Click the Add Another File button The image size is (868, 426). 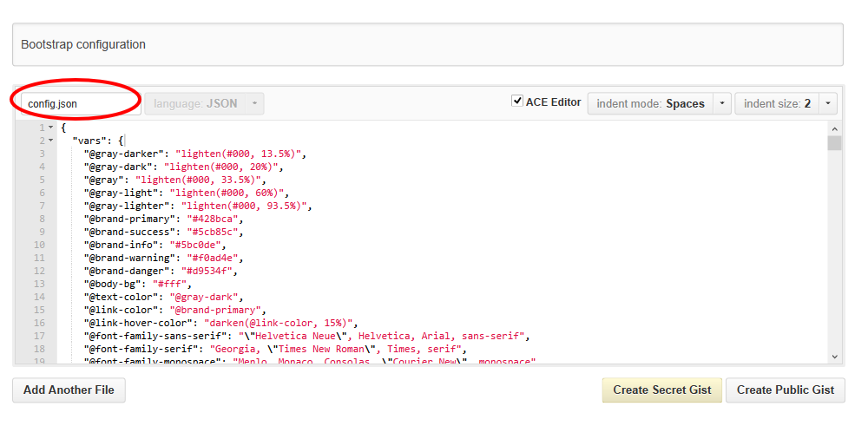tap(69, 390)
